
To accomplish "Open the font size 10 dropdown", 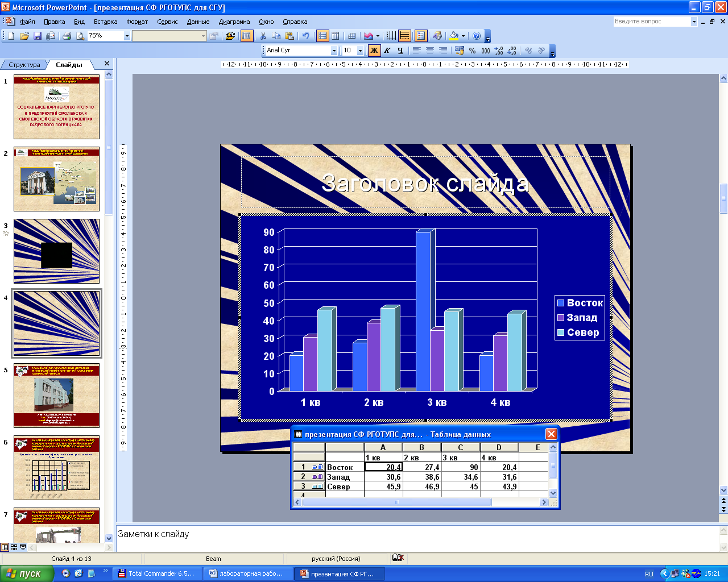I will (360, 51).
